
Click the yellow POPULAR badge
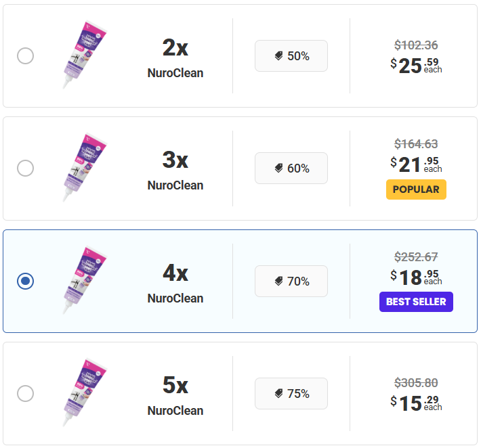click(416, 189)
